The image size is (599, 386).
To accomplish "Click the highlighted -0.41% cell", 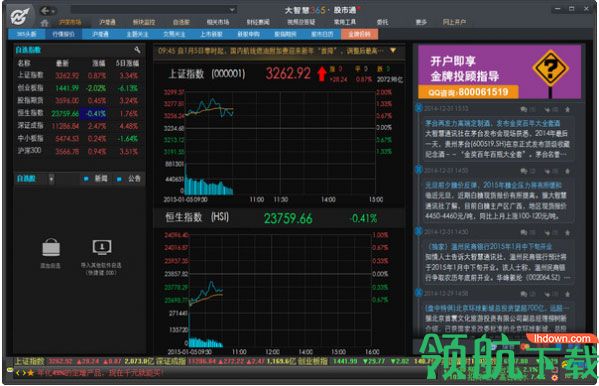I will click(x=94, y=113).
